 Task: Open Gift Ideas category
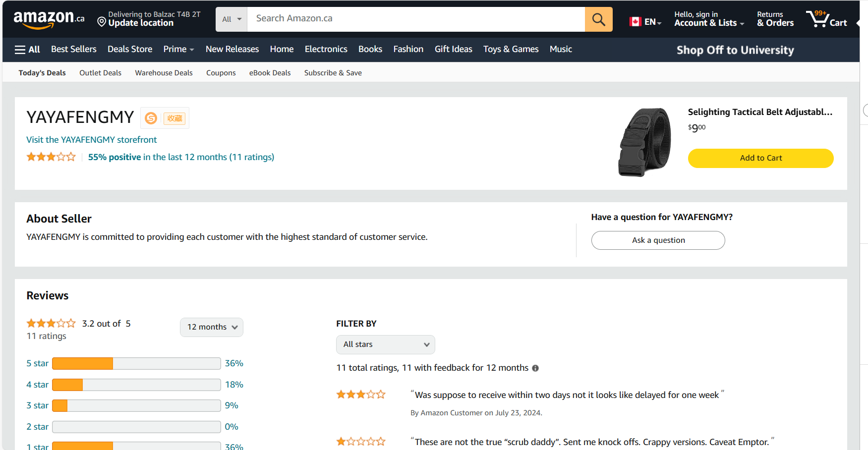coord(454,49)
